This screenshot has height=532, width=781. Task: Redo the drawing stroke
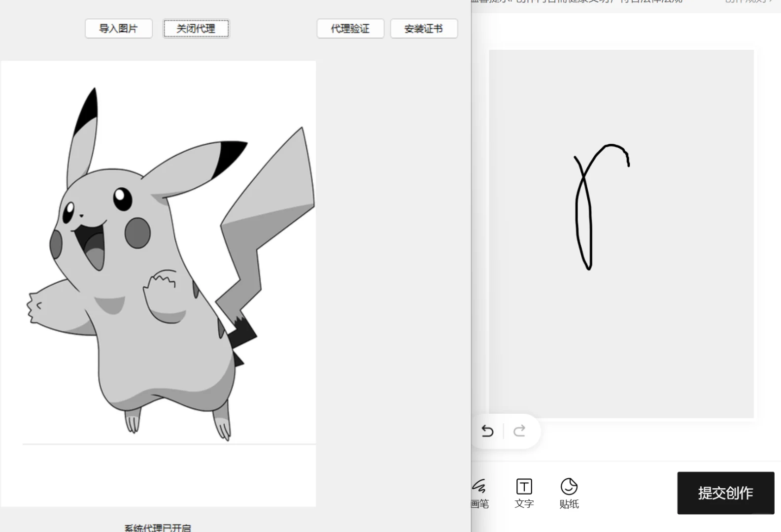pos(519,432)
